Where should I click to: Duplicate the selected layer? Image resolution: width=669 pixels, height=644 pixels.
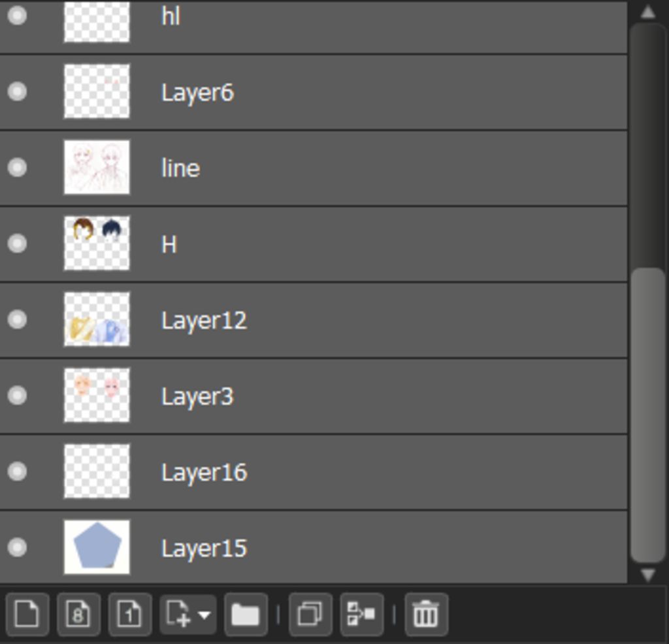pyautogui.click(x=310, y=615)
